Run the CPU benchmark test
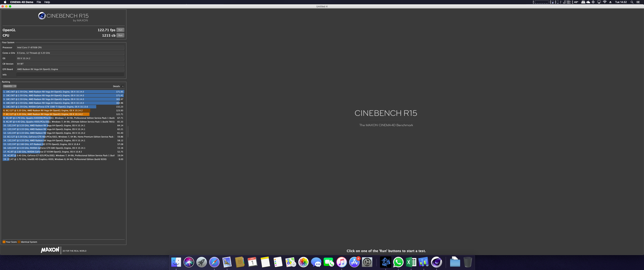The image size is (644, 270). pyautogui.click(x=120, y=35)
